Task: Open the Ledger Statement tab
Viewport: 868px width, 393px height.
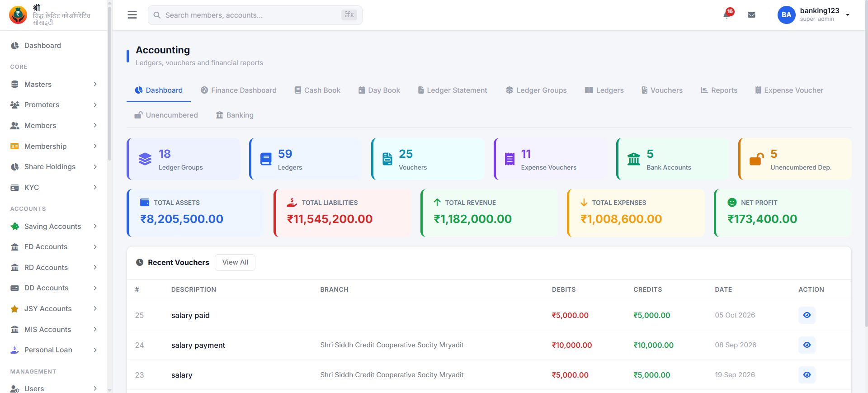Action: coord(453,90)
